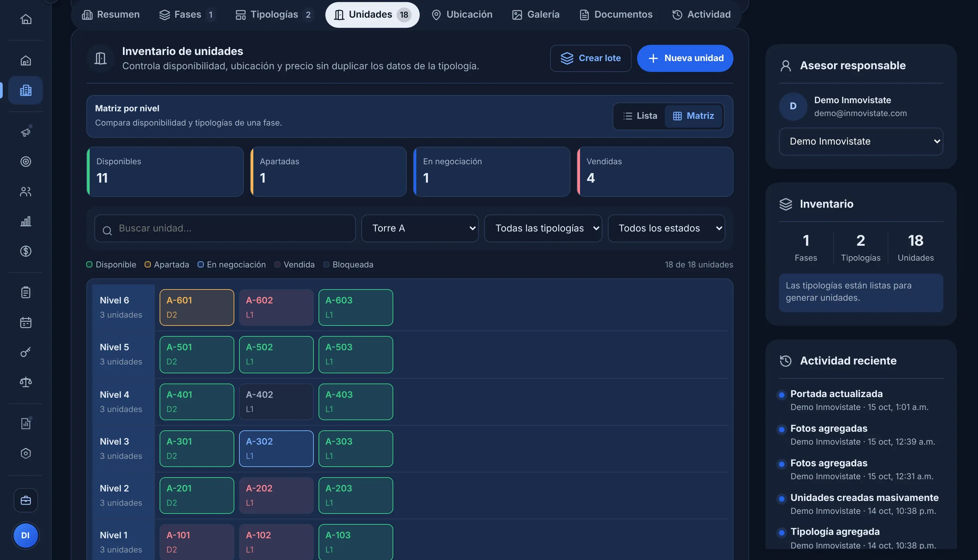Open the report chart document sidebar icon
Viewport: 978px width, 560px height.
(x=26, y=424)
